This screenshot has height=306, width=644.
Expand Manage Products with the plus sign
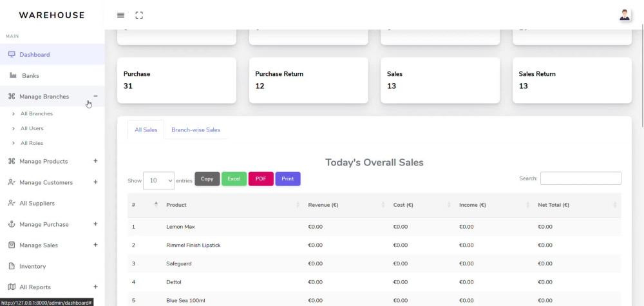95,161
